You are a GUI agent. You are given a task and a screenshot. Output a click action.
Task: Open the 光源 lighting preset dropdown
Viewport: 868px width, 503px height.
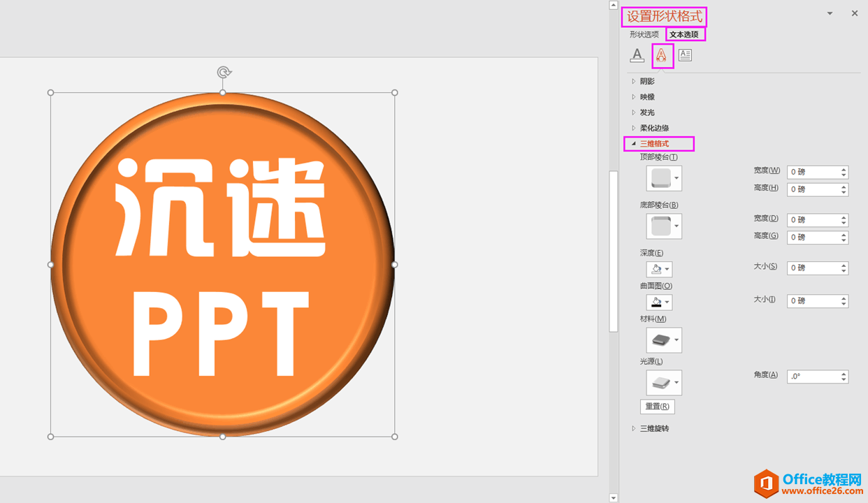point(664,383)
